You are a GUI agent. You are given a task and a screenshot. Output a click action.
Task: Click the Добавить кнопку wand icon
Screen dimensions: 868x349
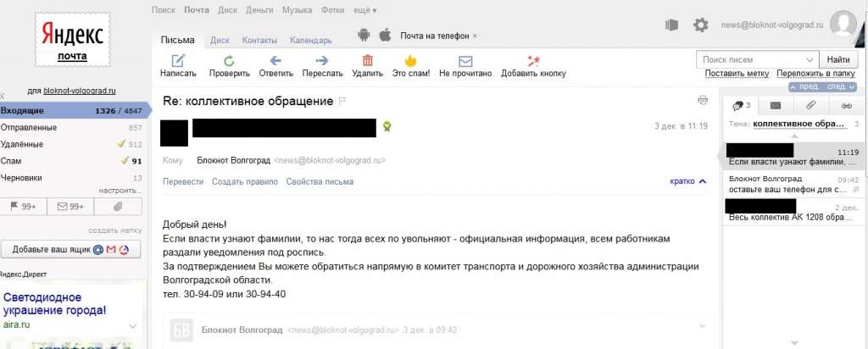[x=534, y=61]
